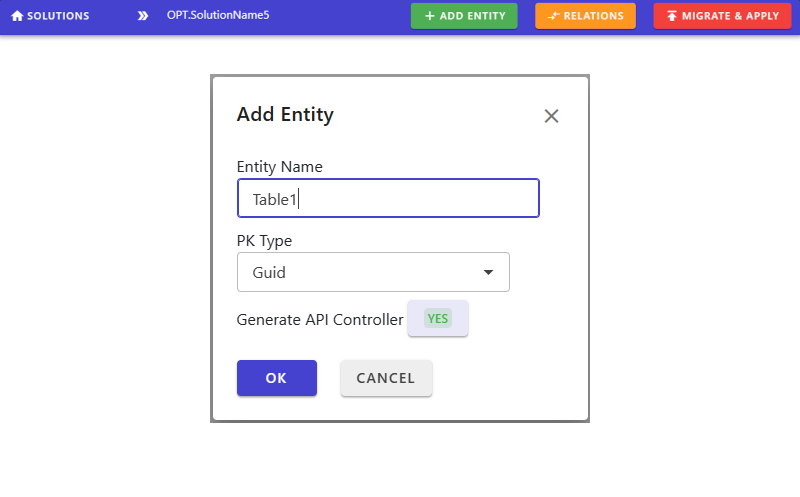Focus the Entity Name input containing Table1
The image size is (800, 497).
(388, 198)
